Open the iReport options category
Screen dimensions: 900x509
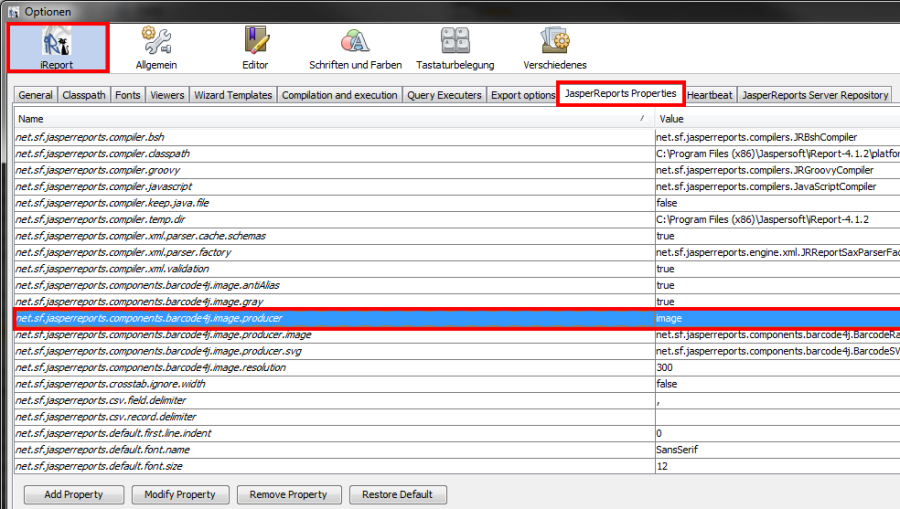(x=57, y=48)
